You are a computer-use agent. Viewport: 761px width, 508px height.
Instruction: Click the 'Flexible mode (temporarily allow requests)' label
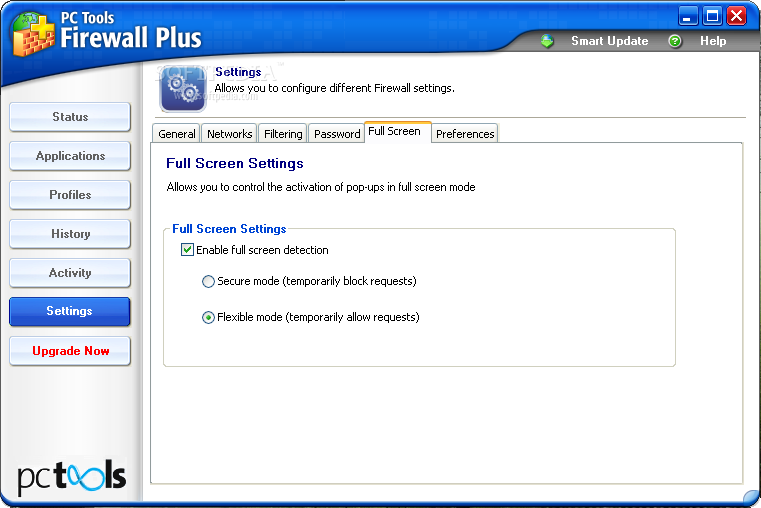tap(318, 317)
